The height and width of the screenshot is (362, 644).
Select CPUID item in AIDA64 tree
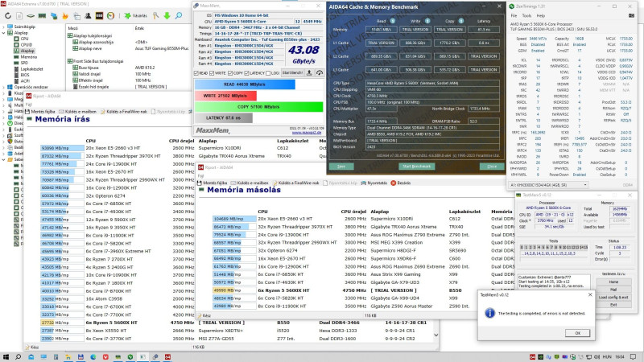(27, 45)
